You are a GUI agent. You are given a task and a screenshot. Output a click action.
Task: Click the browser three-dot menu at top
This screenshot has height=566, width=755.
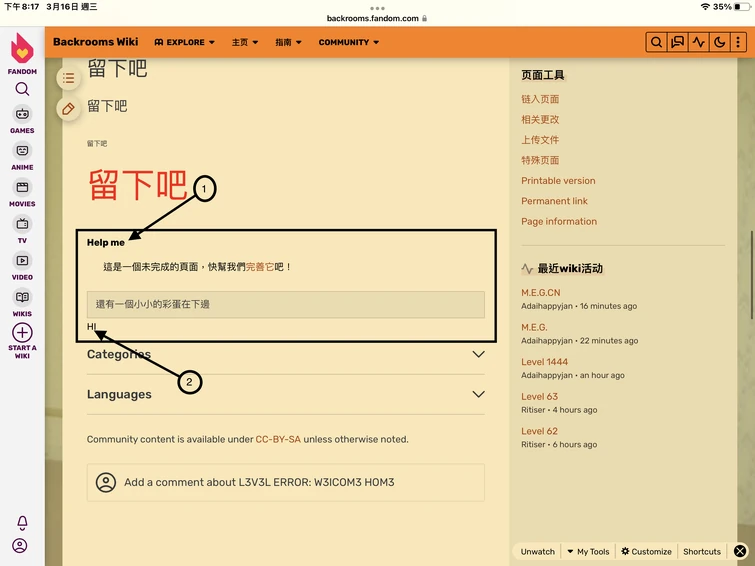[x=377, y=8]
